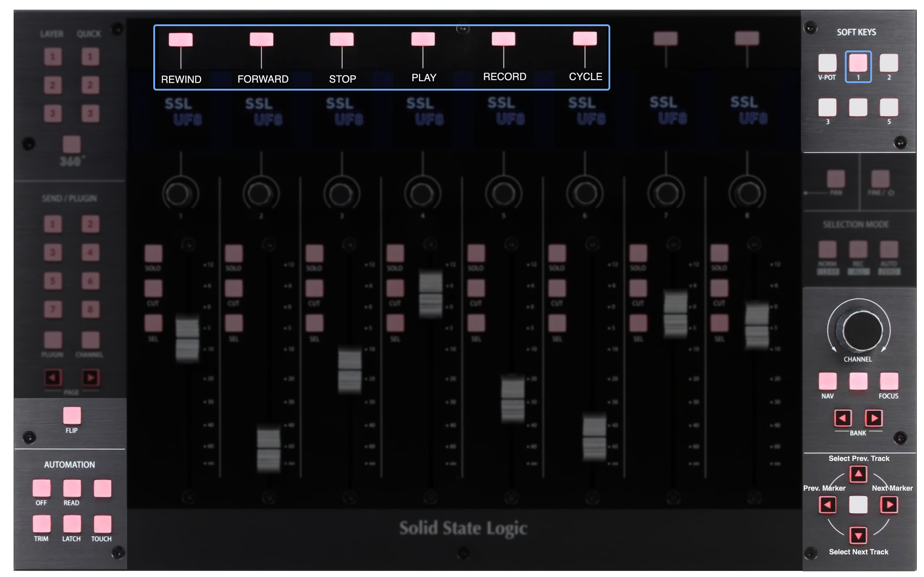Toggle the CYCLE soft key button
Image resolution: width=924 pixels, height=577 pixels.
[x=584, y=39]
